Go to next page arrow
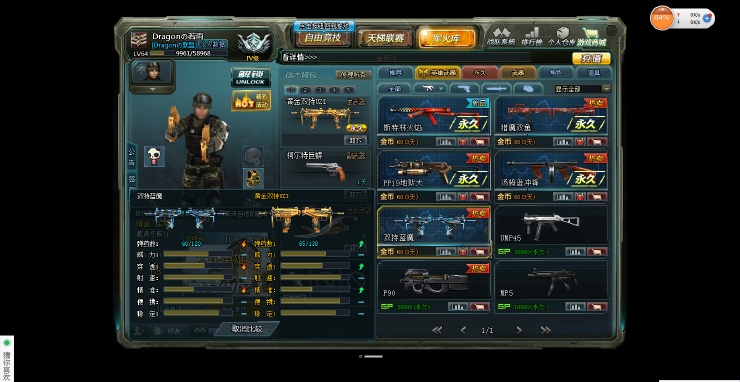 [519, 330]
